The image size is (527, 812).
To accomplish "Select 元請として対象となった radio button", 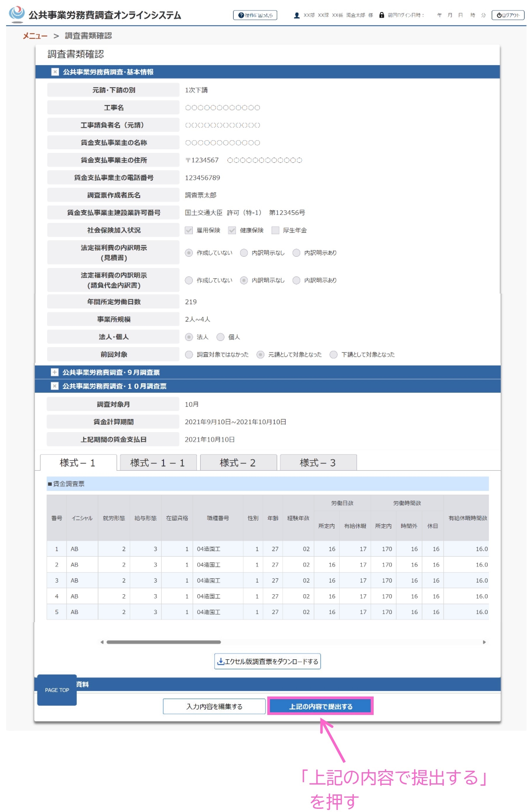I will tap(260, 354).
